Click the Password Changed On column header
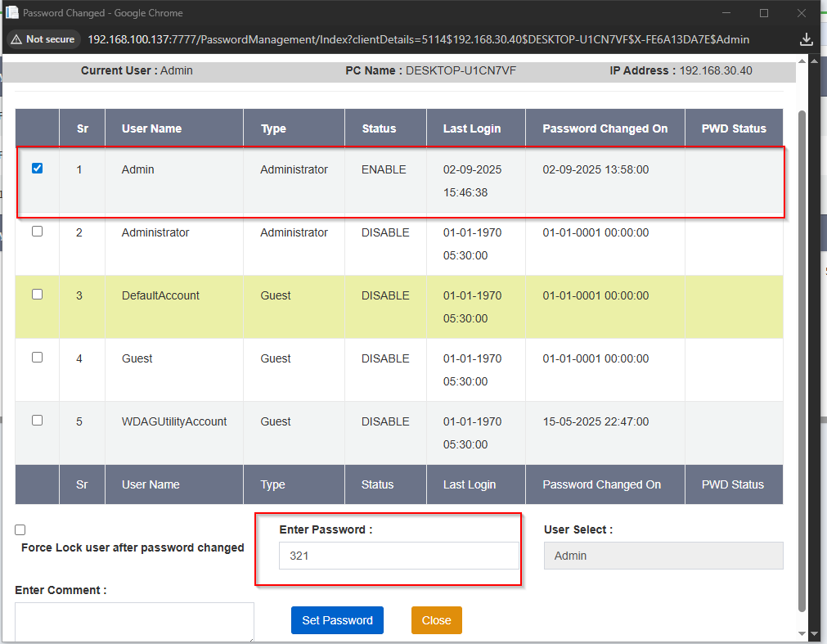 (605, 128)
